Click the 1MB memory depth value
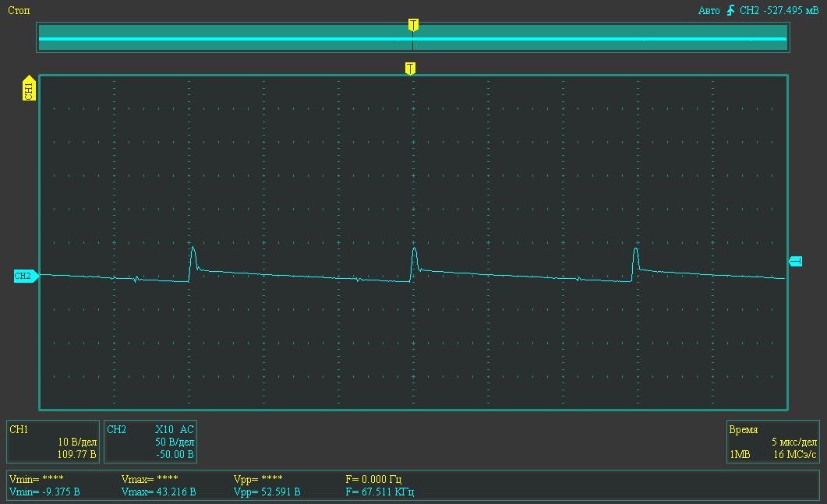Screen dimensions: 827x504 (x=740, y=454)
